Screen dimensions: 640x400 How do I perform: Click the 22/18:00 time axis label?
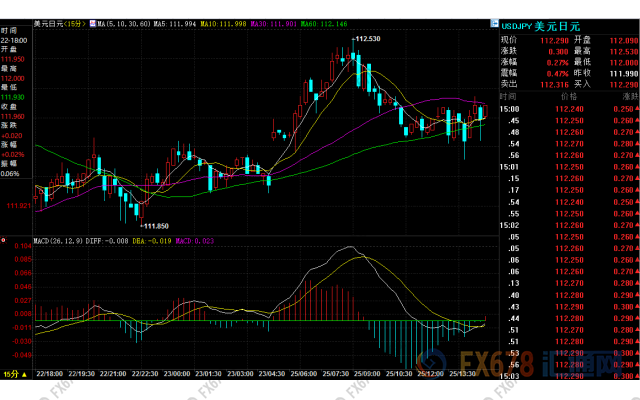(50, 374)
